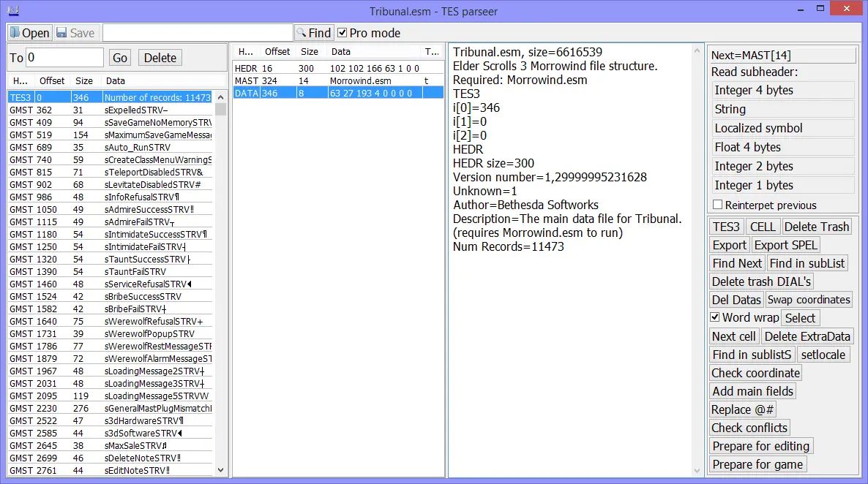Select the sGeneralMastPlugMismatch GMST row
Image resolution: width=868 pixels, height=484 pixels.
111,408
